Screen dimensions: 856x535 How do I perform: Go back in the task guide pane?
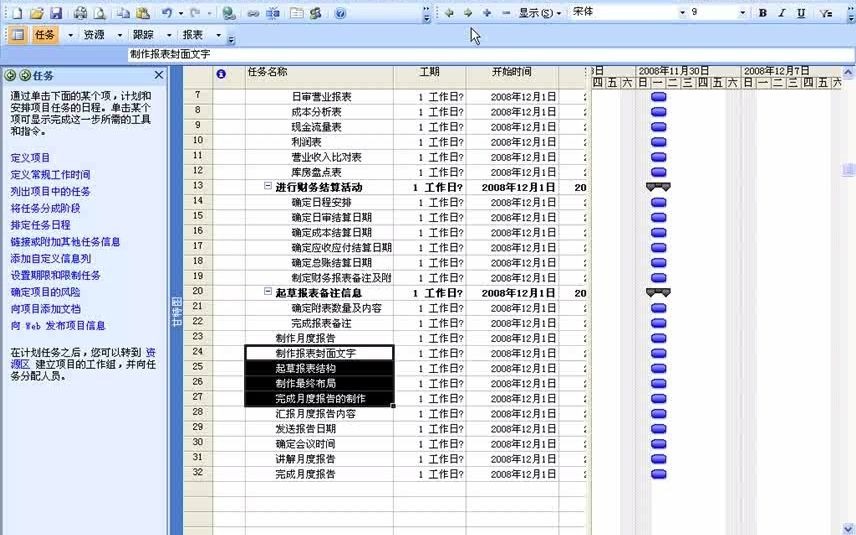[10, 75]
